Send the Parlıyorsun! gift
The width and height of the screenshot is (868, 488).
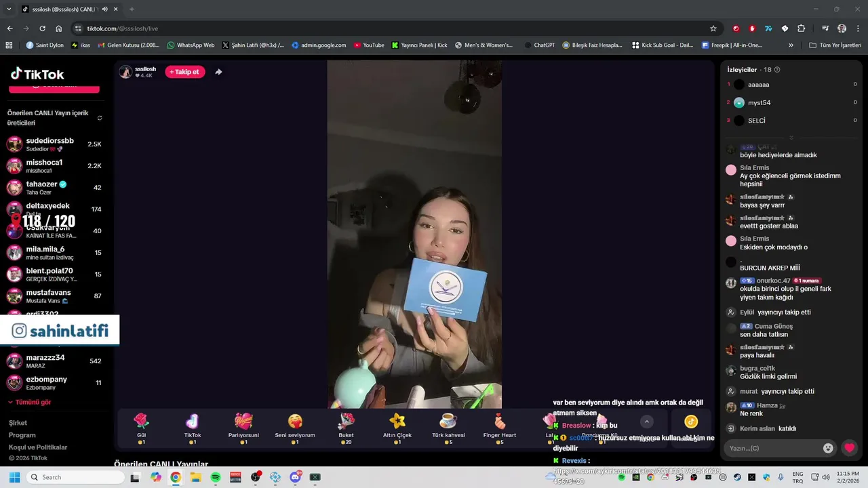click(243, 428)
